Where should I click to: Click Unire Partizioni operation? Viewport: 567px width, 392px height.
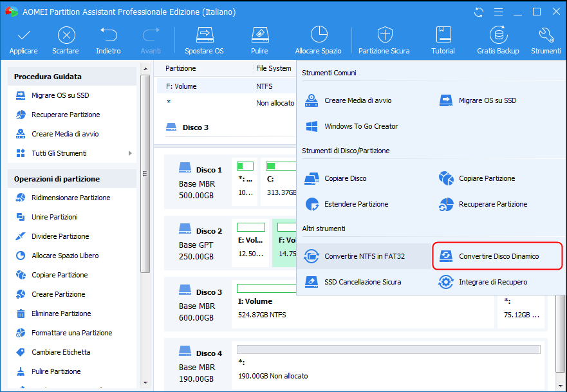point(46,217)
